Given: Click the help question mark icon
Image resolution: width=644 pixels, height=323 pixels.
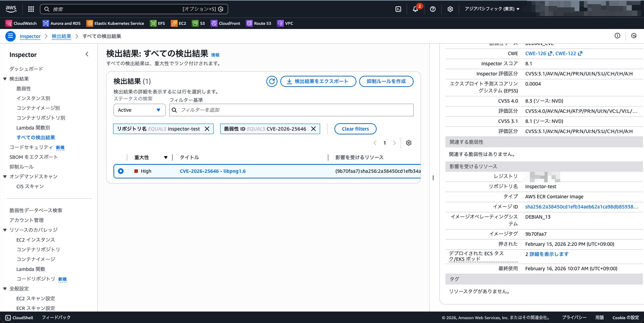Looking at the screenshot, I should tap(433, 9).
